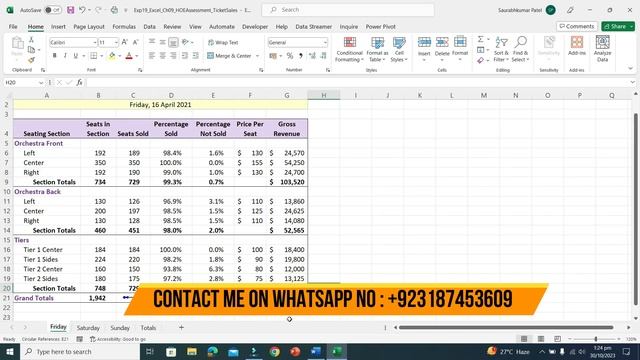Screen dimensions: 640x360
Task: Open the Insert ribbon tab
Action: pos(58,27)
